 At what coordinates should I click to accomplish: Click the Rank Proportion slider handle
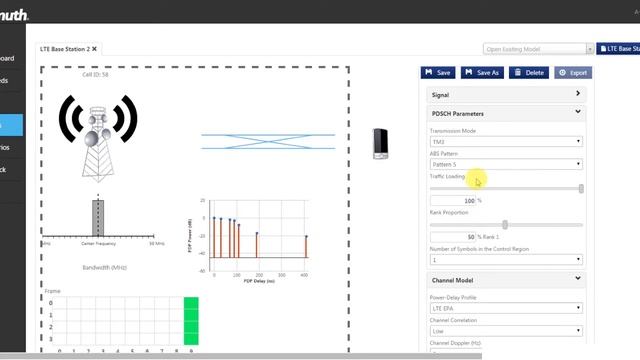pos(505,224)
